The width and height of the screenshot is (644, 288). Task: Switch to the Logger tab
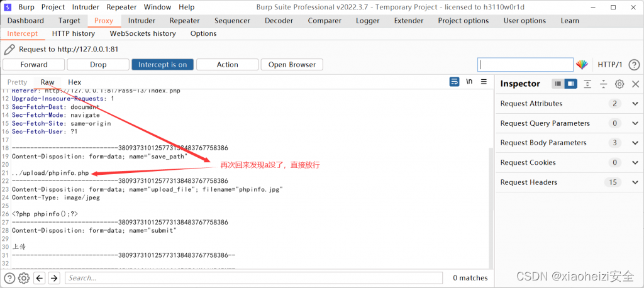click(x=367, y=21)
